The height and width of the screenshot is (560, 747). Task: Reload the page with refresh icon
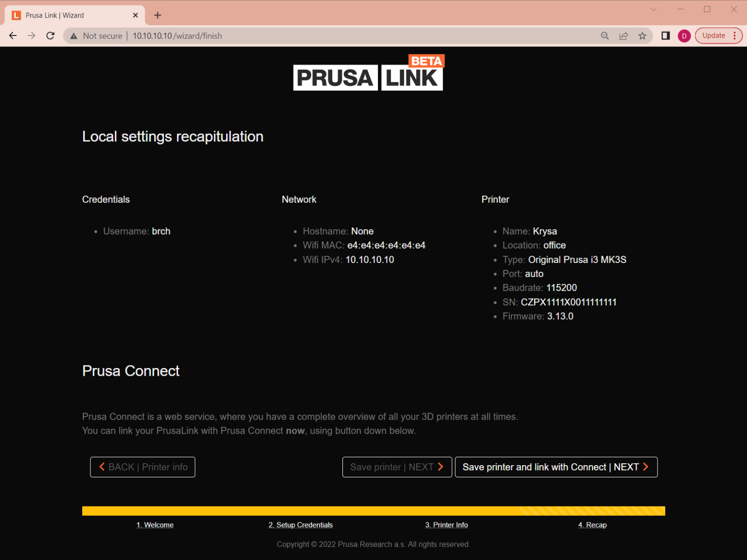[50, 35]
